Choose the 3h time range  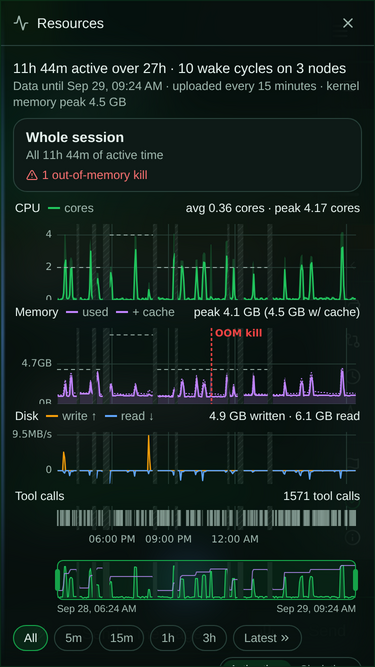coord(209,638)
